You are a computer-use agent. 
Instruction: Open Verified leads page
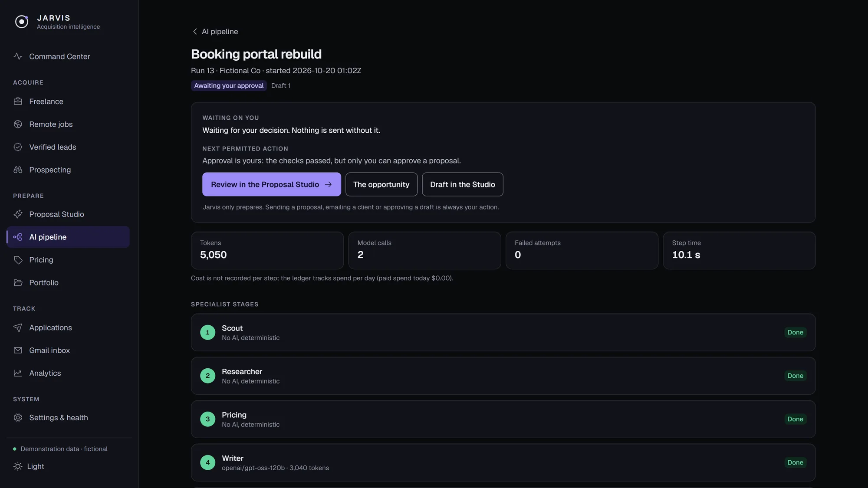[x=68, y=147]
